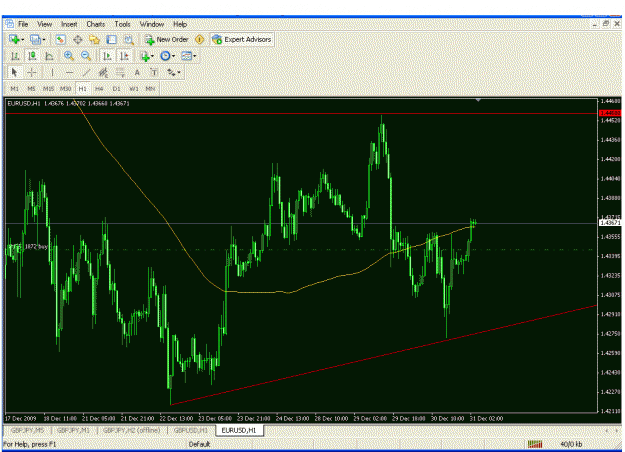Select the text tool labeled A
Screen dimensions: 625x452
click(x=137, y=73)
